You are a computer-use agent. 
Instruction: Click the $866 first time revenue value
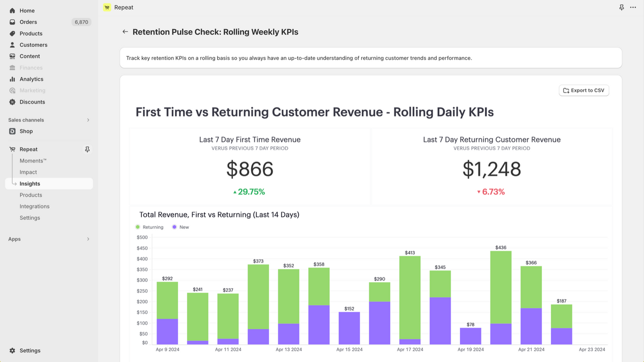[x=250, y=169]
